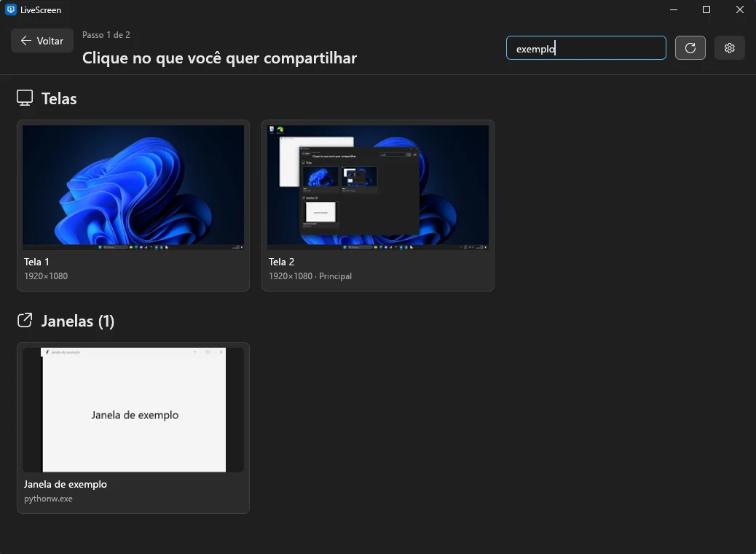Open settings via the gear icon
This screenshot has height=554, width=756.
point(730,48)
